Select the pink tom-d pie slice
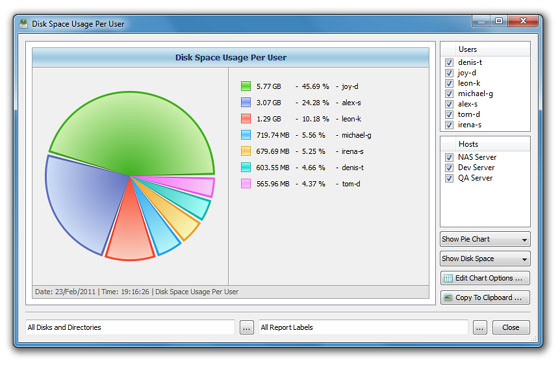The width and height of the screenshot is (560, 365). tap(193, 184)
